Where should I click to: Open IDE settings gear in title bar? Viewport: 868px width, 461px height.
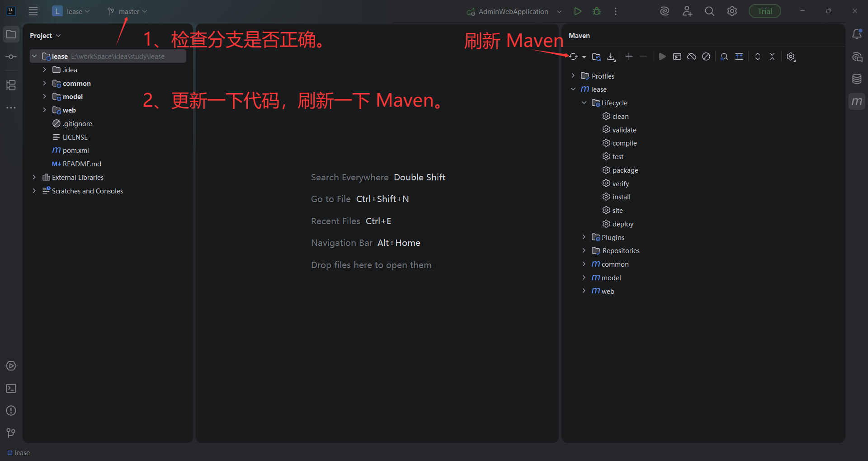coord(732,11)
